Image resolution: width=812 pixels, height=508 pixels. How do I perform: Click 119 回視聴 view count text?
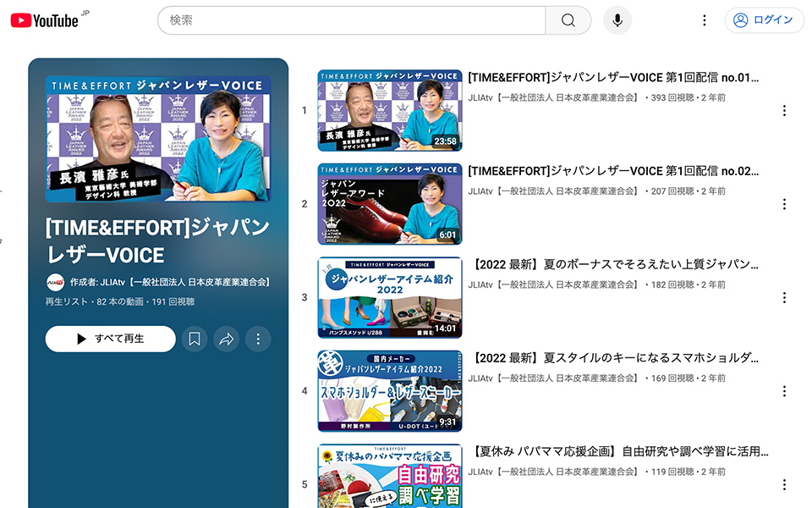point(672,472)
